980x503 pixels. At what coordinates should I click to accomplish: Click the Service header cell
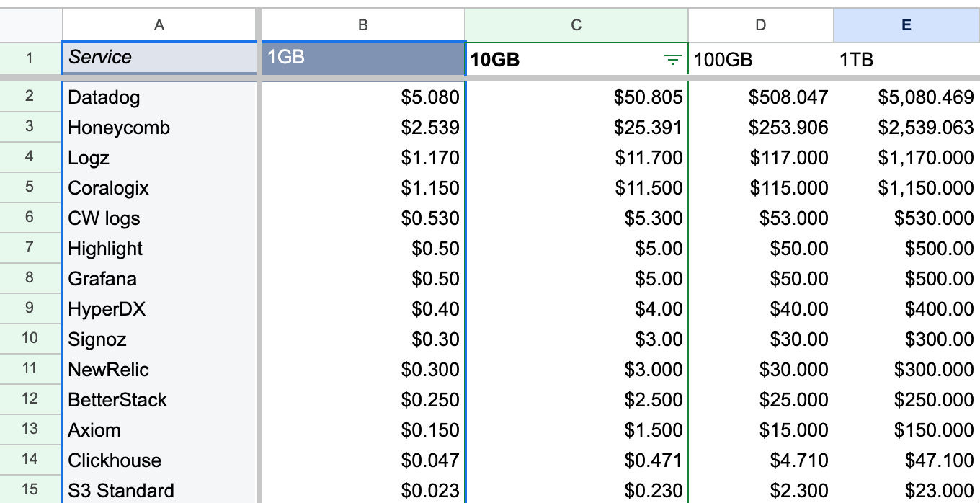click(159, 58)
